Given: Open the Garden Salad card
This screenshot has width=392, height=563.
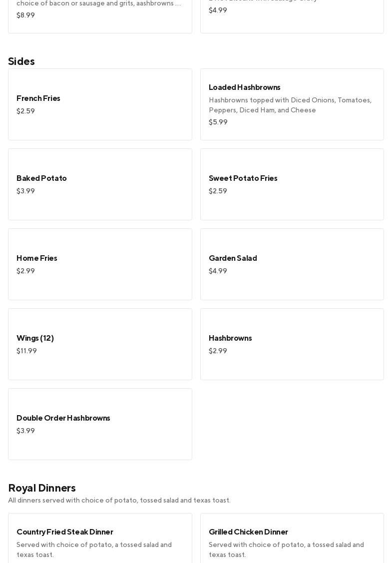Looking at the screenshot, I should click(292, 264).
